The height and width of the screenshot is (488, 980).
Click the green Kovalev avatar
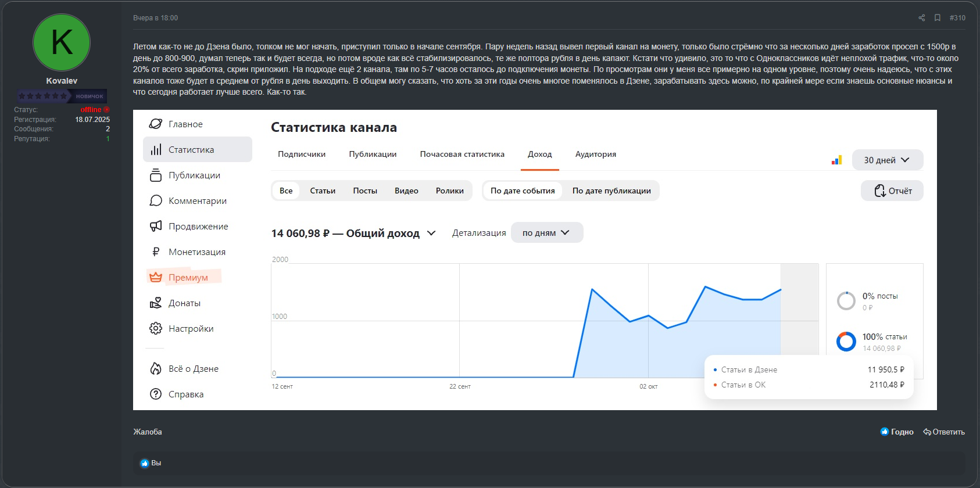pos(62,42)
